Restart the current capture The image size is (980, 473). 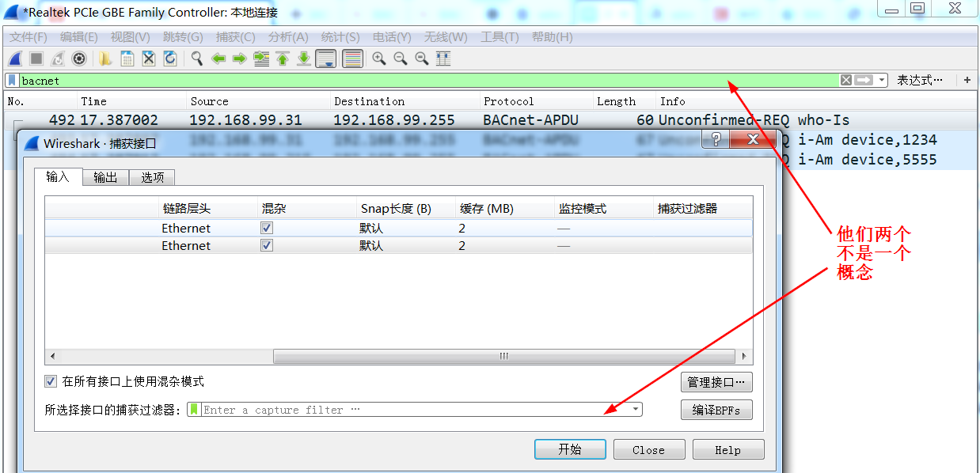(58, 59)
